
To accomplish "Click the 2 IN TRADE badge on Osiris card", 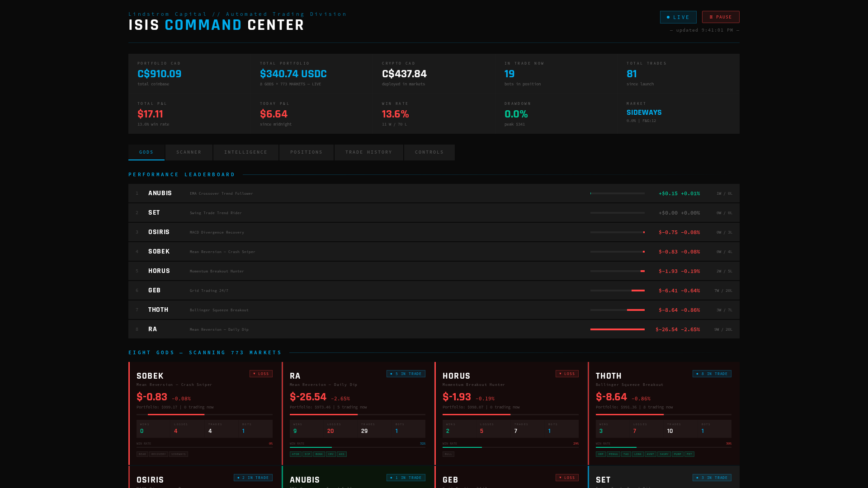I will [253, 478].
